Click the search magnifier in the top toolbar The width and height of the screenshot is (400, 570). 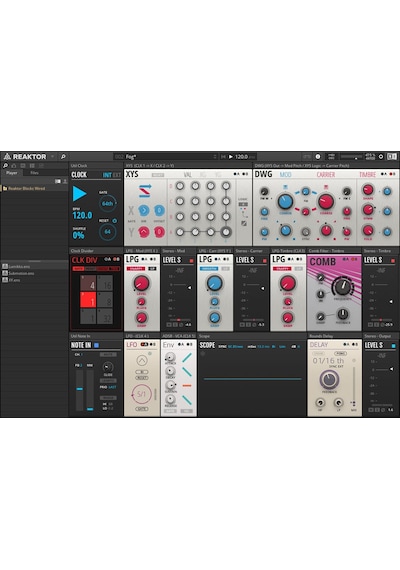pos(63,157)
